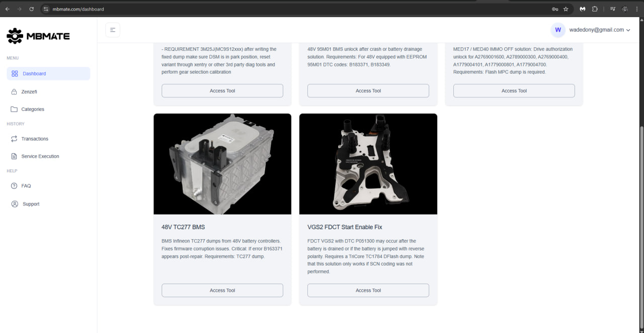Open the browser extensions puzzle menu
Screen dimensions: 644x333
coord(595,9)
